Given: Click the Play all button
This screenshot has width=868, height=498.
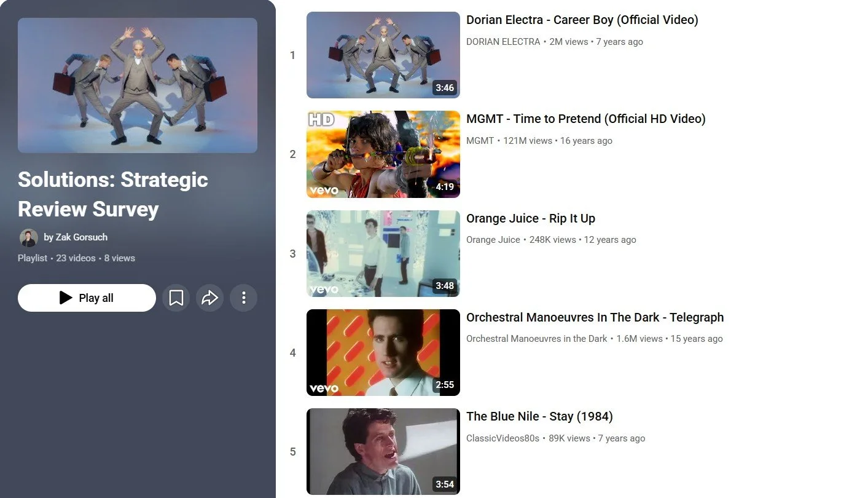Looking at the screenshot, I should point(87,298).
